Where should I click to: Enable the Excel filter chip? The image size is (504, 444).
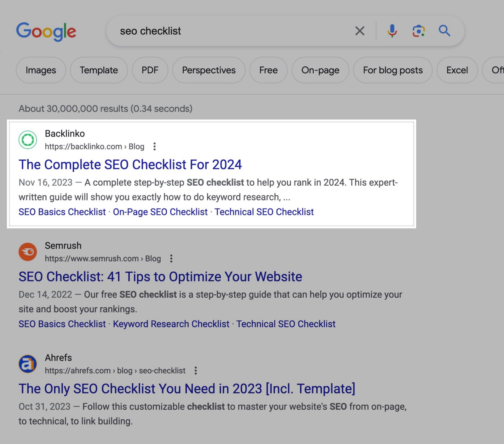(x=457, y=70)
